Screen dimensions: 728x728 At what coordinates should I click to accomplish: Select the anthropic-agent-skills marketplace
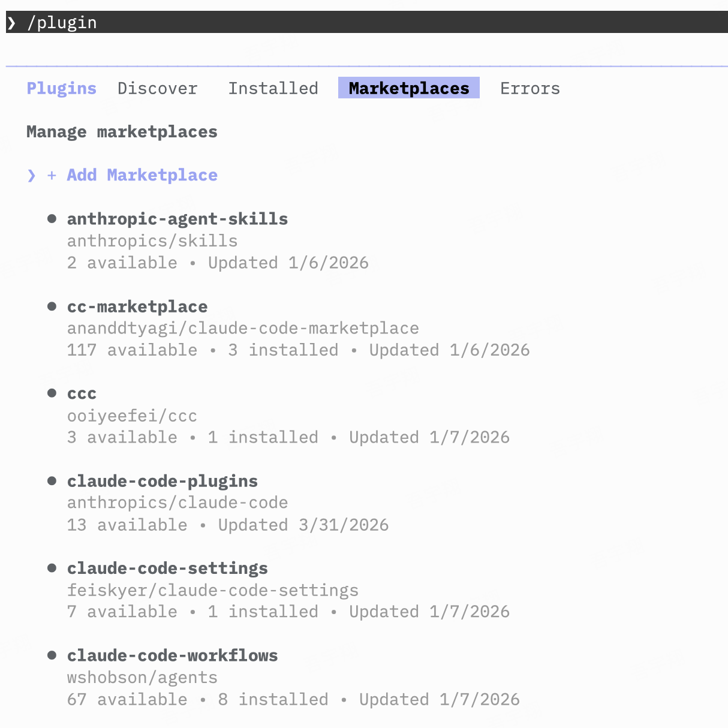pyautogui.click(x=177, y=219)
